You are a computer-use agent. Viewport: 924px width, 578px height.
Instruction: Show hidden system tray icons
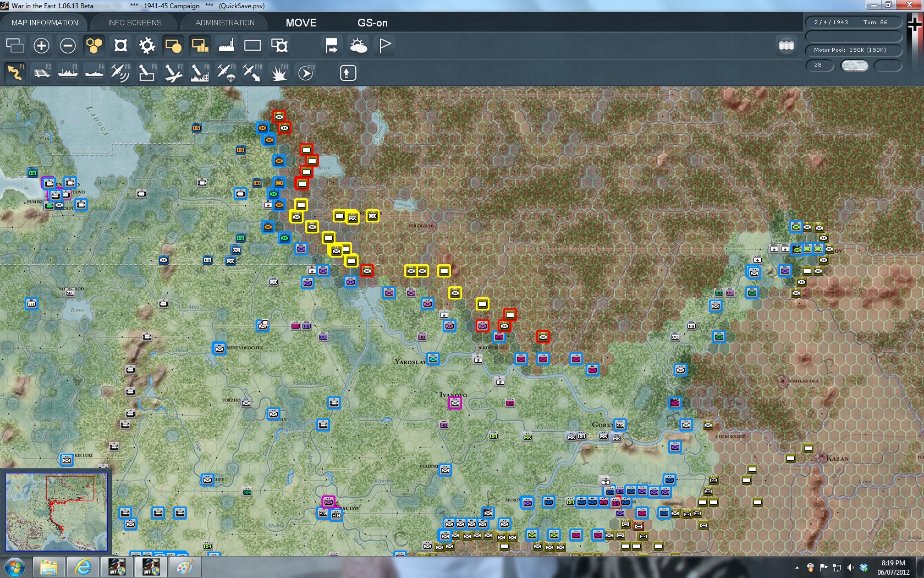click(797, 568)
